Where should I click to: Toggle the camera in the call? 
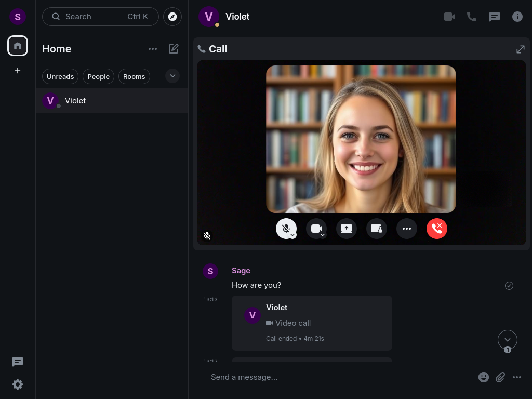(316, 228)
